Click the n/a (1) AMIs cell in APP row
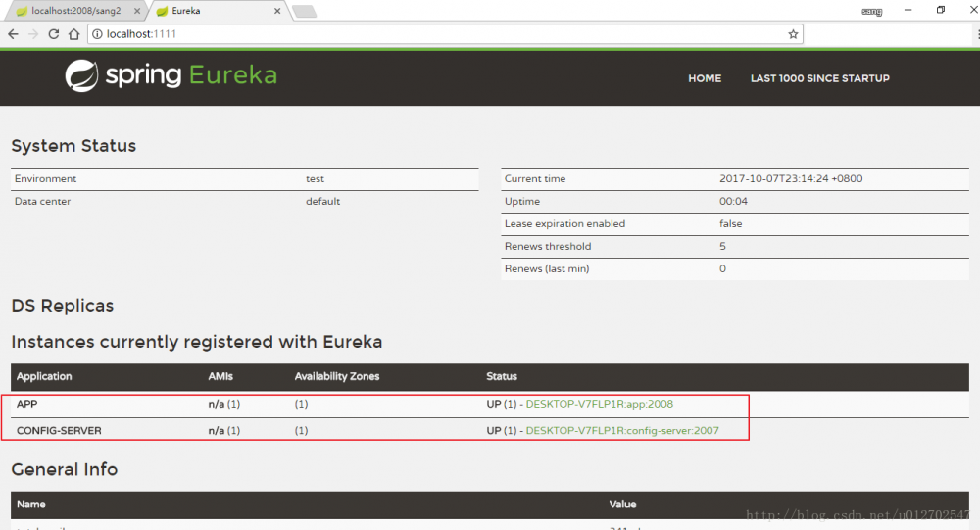The image size is (980, 530). click(223, 404)
